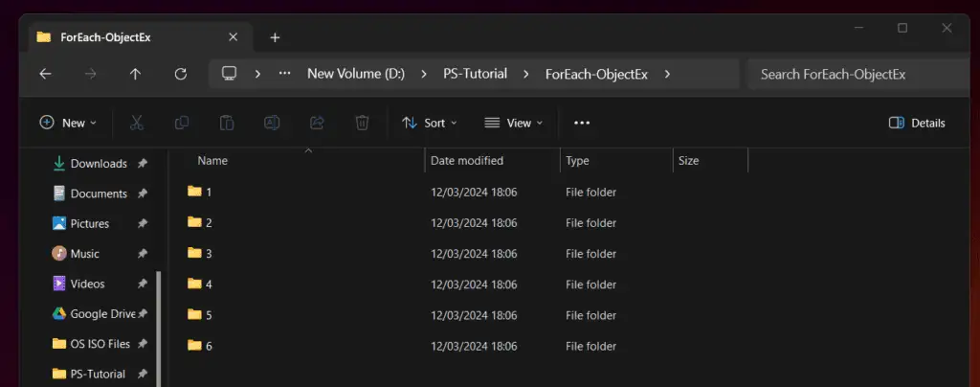Navigate back with the left arrow
Image resolution: width=980 pixels, height=387 pixels.
[x=45, y=74]
